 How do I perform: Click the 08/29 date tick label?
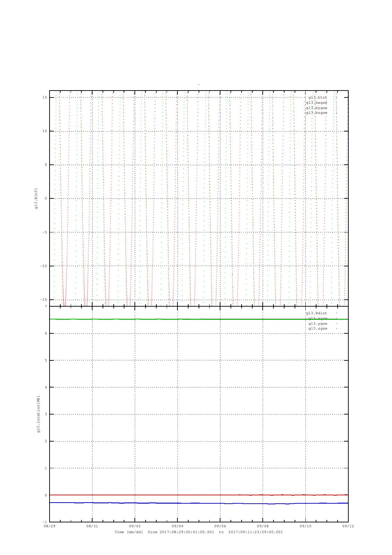click(x=50, y=526)
